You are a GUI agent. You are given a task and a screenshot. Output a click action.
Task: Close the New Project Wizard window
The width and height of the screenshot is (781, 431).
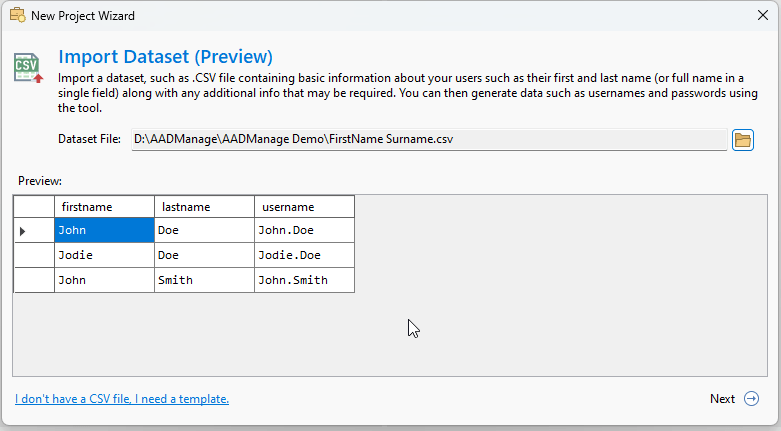tap(762, 16)
